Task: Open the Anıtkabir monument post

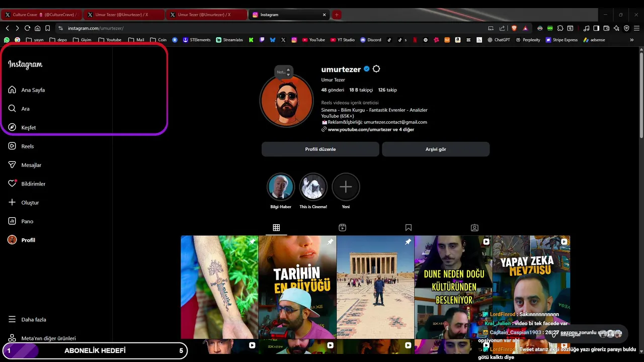Action: pos(375,287)
